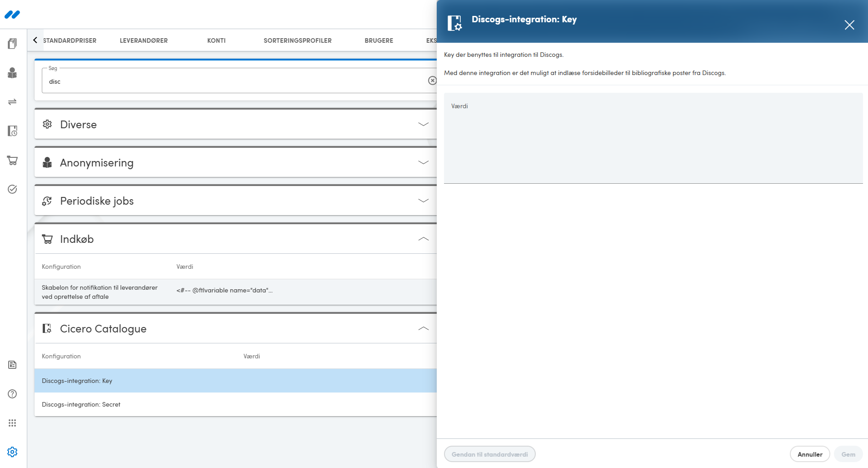Open the materials sidebar icon
868x468 pixels.
[12, 44]
